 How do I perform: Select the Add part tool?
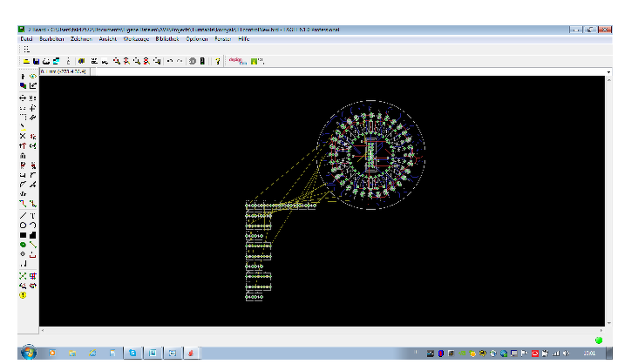33,137
